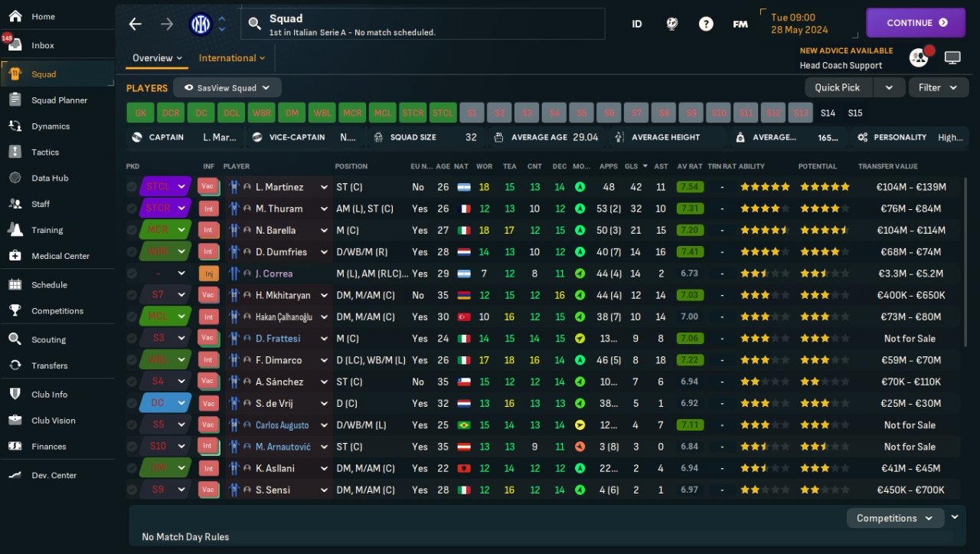Open the Head Coach Support advice icon
The image size is (980, 554).
point(918,57)
